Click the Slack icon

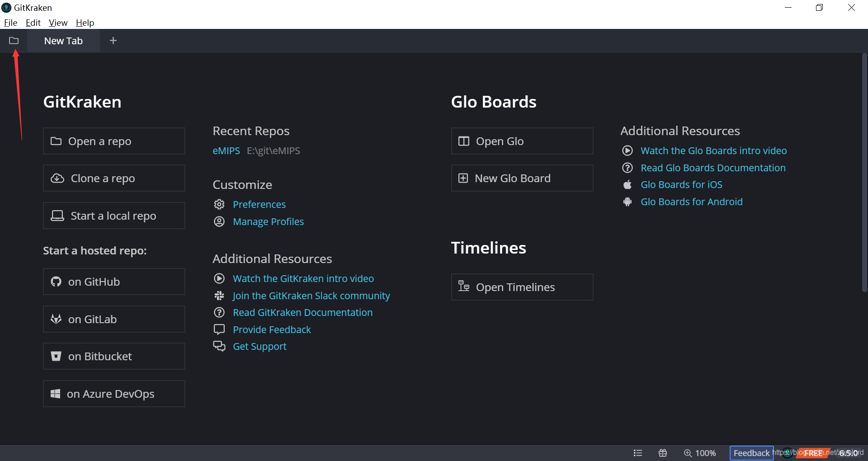click(x=219, y=296)
